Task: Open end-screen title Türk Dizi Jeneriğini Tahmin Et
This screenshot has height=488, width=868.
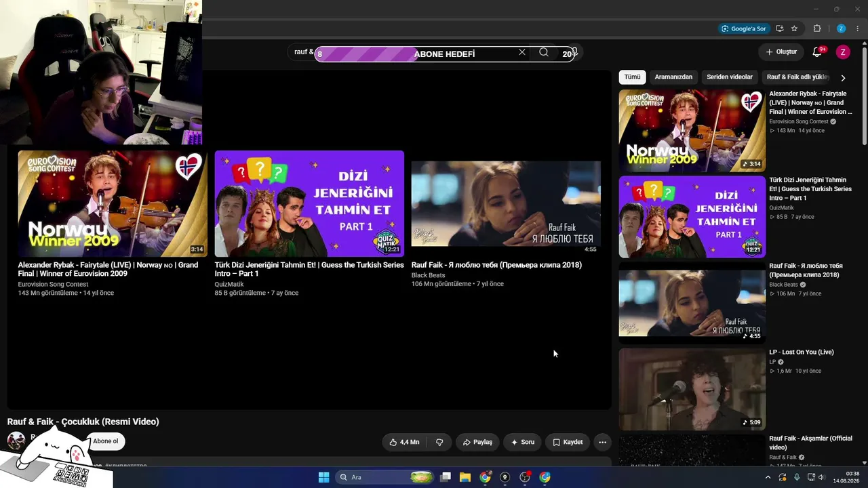Action: pyautogui.click(x=309, y=269)
